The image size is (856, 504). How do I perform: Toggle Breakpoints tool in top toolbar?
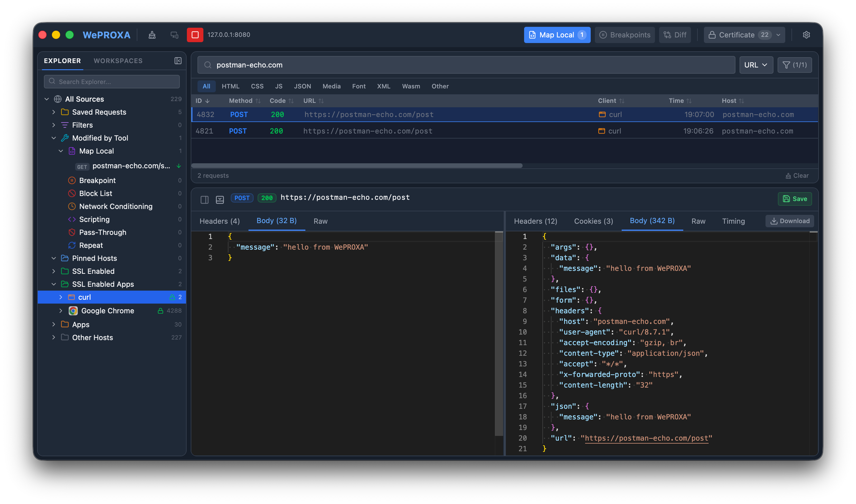(x=625, y=35)
